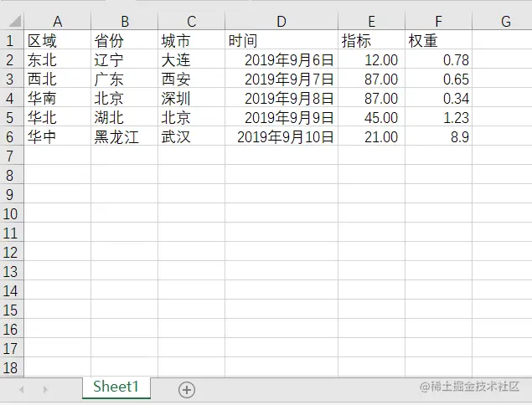Click the header cell 省份
This screenshot has width=532, height=405.
tap(125, 41)
